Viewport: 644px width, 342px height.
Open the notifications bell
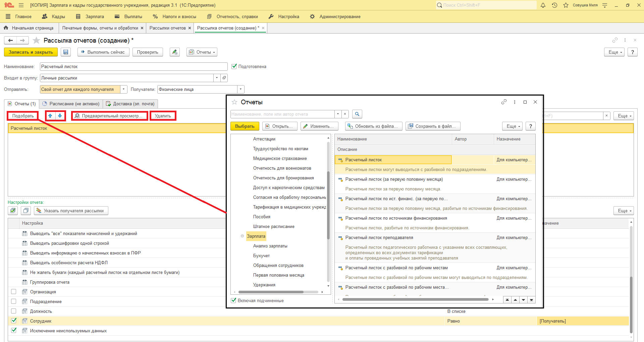point(543,5)
